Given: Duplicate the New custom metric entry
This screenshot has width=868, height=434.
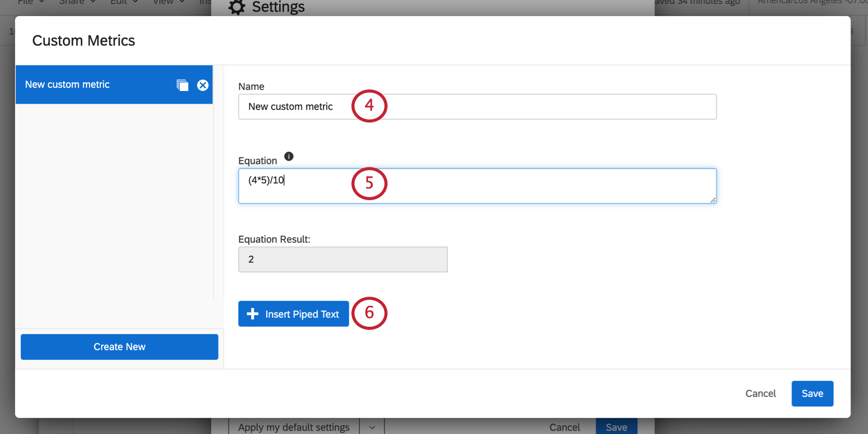Looking at the screenshot, I should click(182, 85).
